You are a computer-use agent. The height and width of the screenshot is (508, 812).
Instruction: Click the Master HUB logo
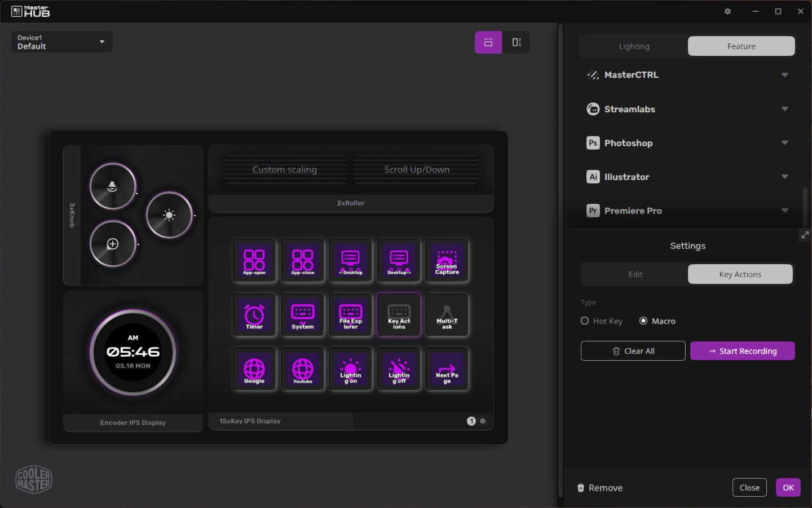30,11
